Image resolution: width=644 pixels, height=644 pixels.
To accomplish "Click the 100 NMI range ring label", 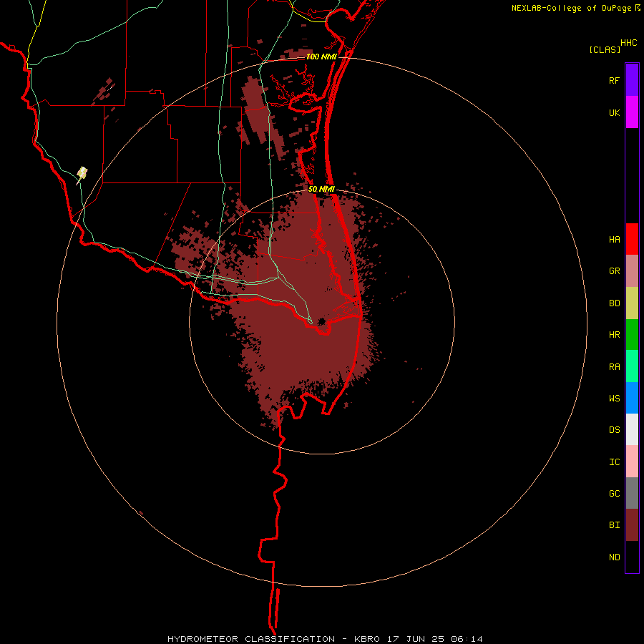I will (321, 57).
